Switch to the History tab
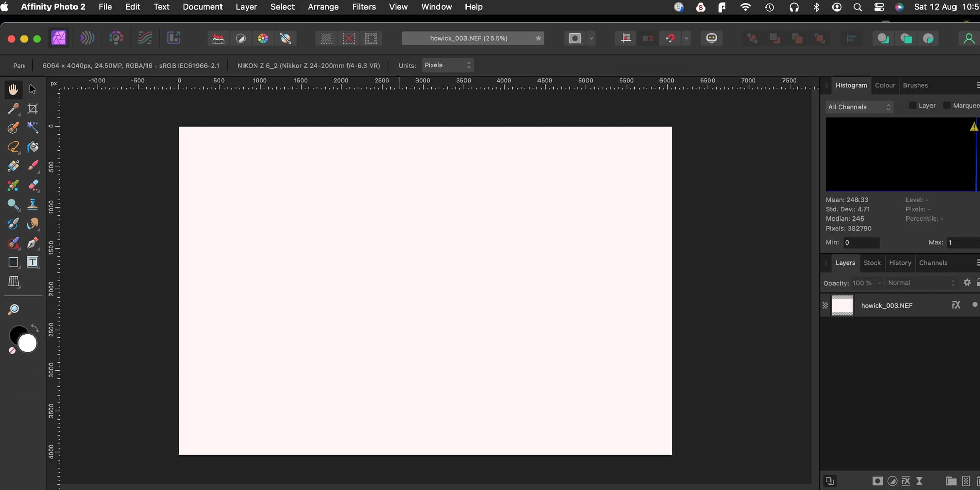This screenshot has width=980, height=490. click(x=899, y=263)
